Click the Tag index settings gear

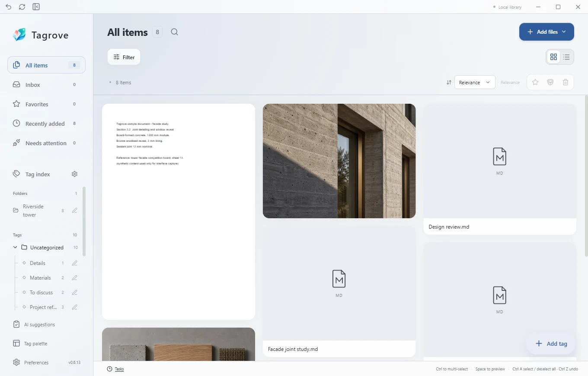coord(74,174)
